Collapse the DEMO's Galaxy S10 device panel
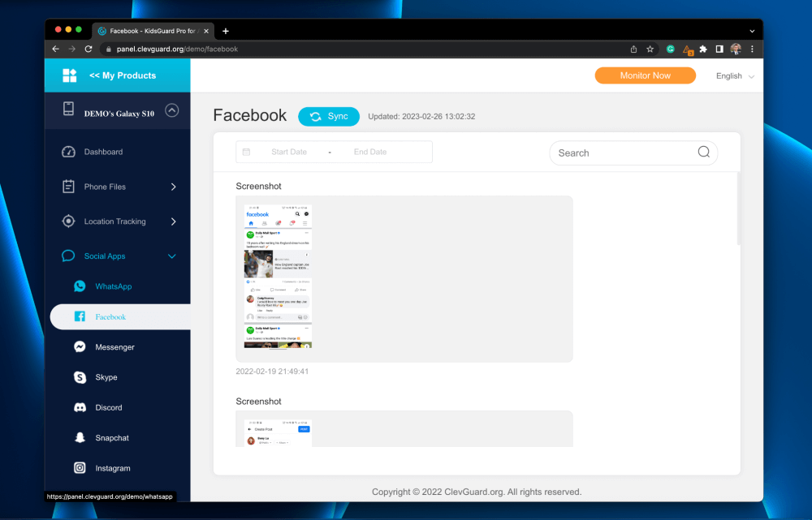The image size is (812, 520). click(172, 110)
